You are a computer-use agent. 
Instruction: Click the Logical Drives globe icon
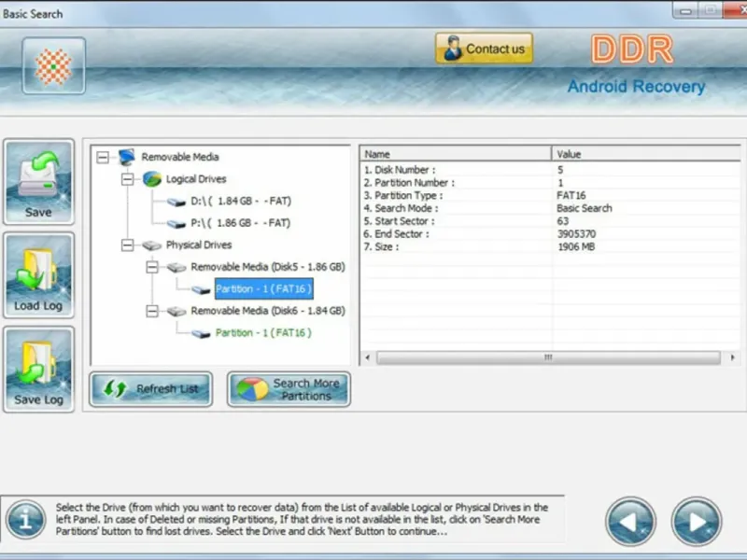152,179
